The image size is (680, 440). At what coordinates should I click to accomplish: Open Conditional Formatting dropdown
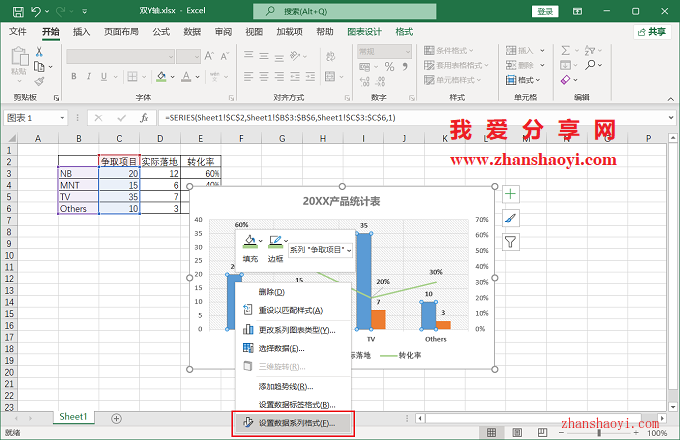[x=449, y=51]
